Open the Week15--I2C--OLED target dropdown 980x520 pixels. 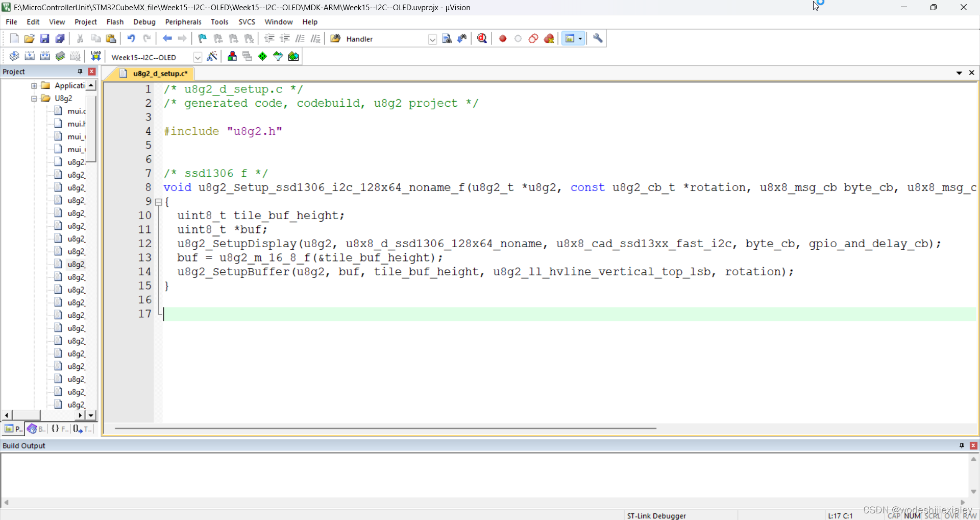[198, 57]
